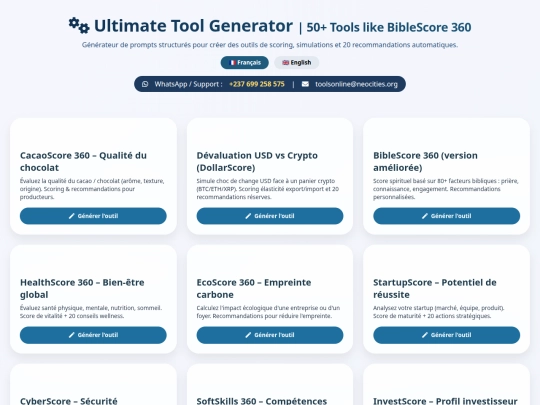
Task: Click the BibleScore description about spiritual score
Action: tap(446, 189)
